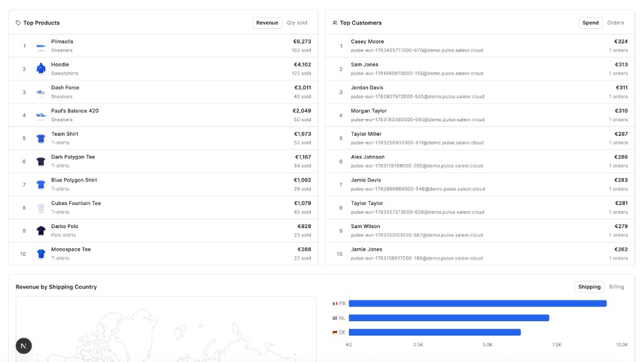Switch Top Products to Revenue view
644x362 pixels.
coord(267,23)
